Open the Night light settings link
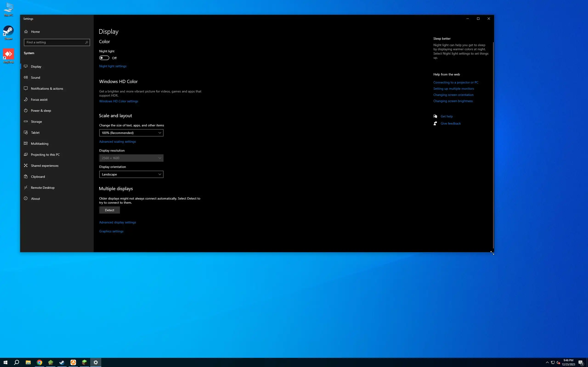Viewport: 588px width, 367px height. coord(113,66)
